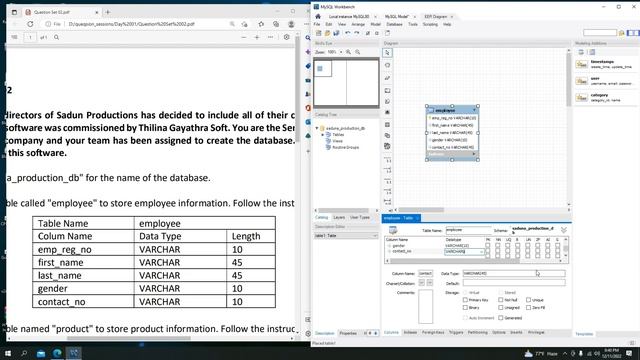Click the Data Type input field
This screenshot has height=360, width=640.
514,273
